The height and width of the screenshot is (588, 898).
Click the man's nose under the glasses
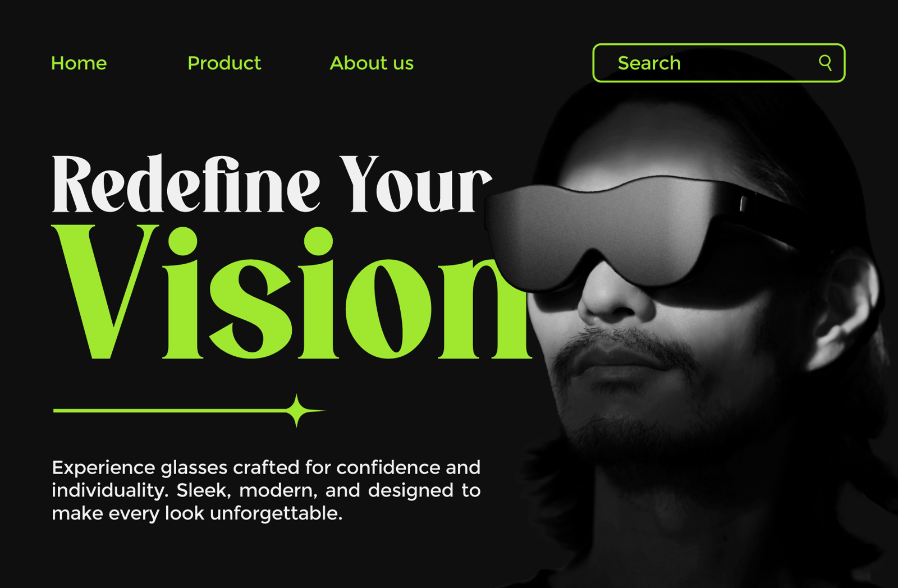click(x=615, y=292)
